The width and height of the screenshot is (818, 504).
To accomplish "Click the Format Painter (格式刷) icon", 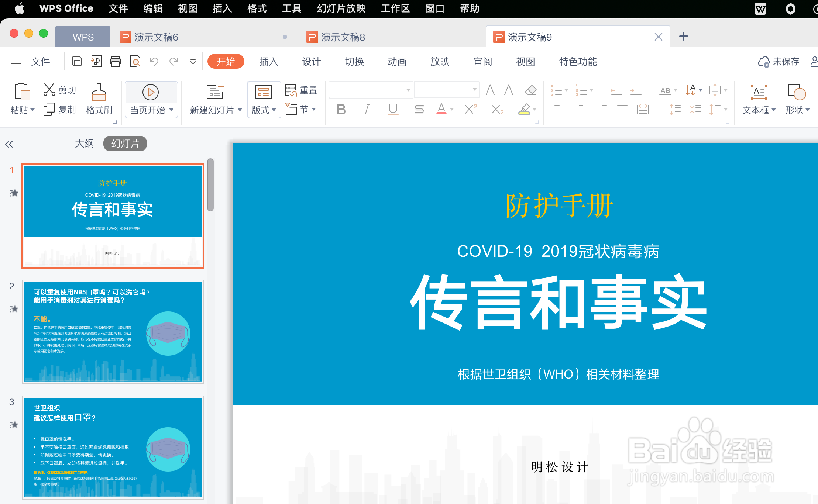I will point(99,92).
